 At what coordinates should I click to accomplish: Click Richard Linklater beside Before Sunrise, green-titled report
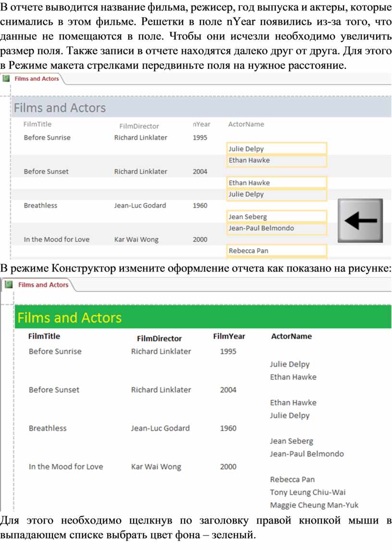161,351
